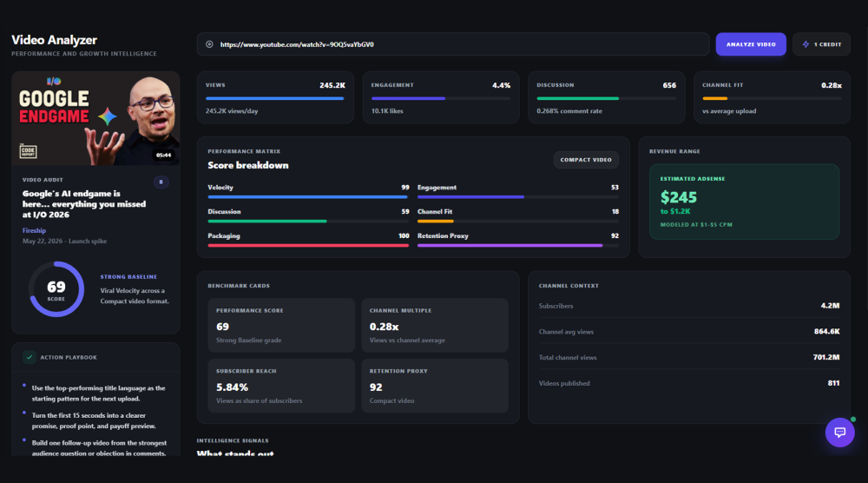
Task: Click the Estimated AdSense revenue card
Action: (x=744, y=202)
